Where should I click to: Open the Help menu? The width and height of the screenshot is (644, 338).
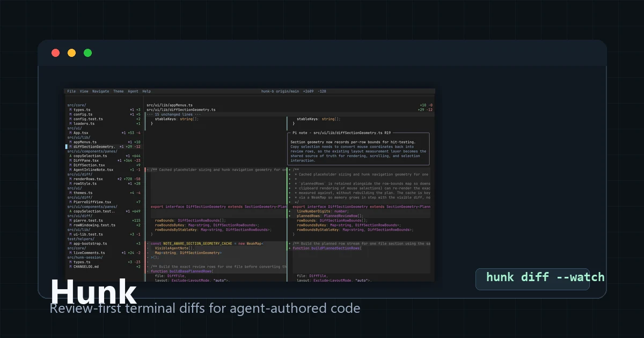point(147,91)
